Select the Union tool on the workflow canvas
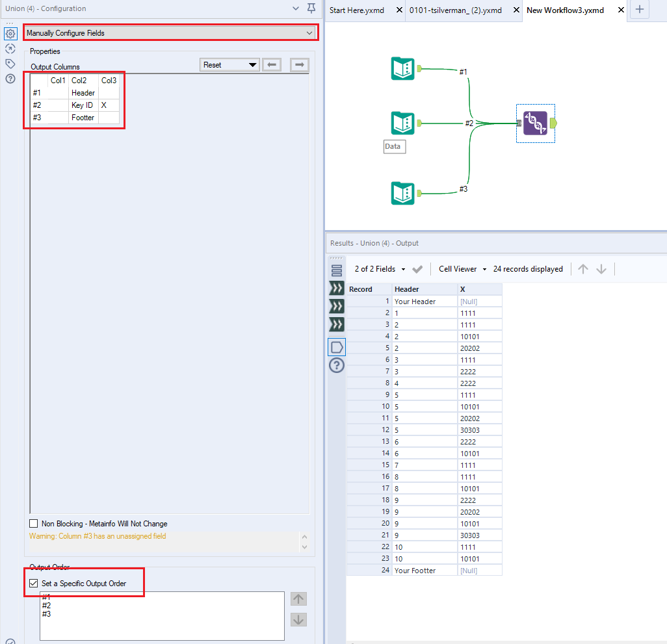 pos(535,123)
